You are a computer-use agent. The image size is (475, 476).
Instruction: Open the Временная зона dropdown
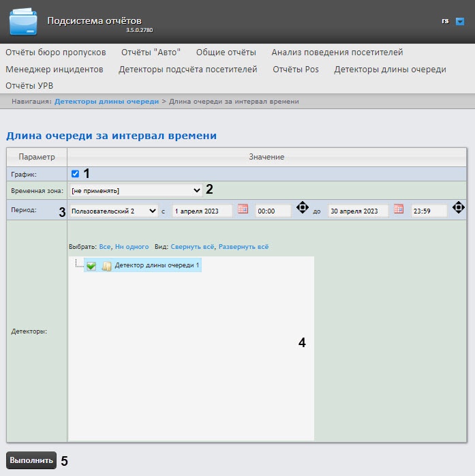(x=135, y=190)
